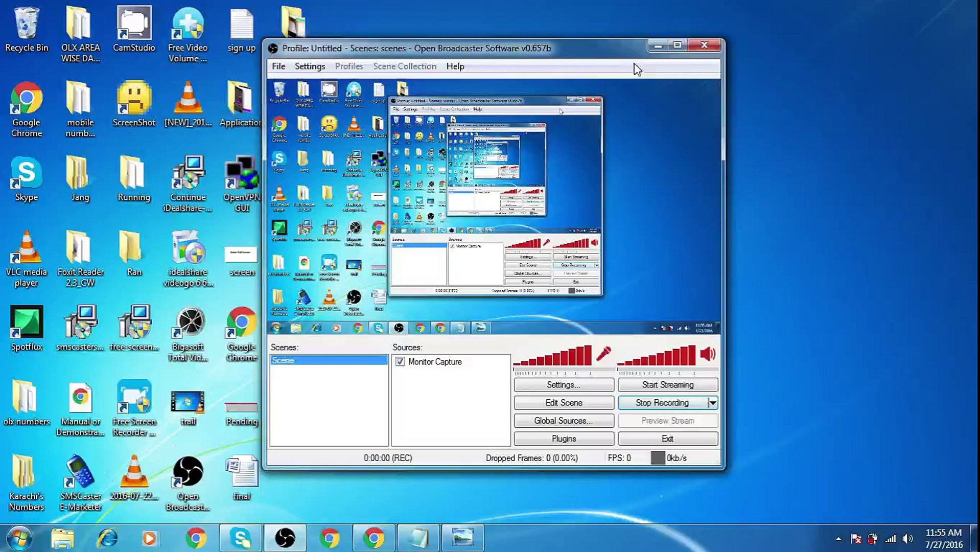980x552 pixels.
Task: Select the Jang folder on desktop
Action: (80, 179)
